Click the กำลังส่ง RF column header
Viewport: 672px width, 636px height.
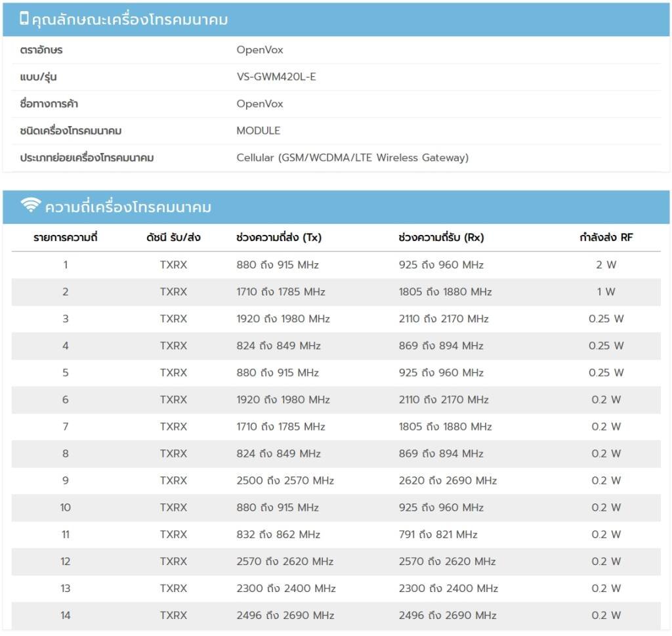point(606,238)
